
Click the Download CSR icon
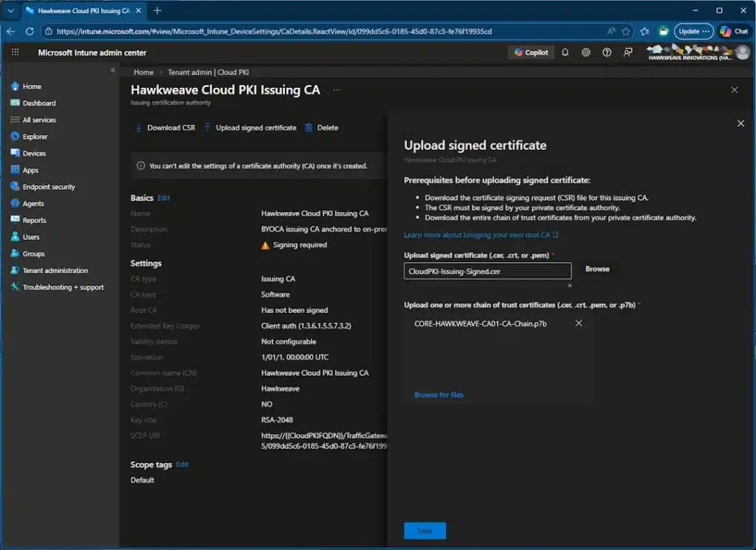tap(138, 128)
